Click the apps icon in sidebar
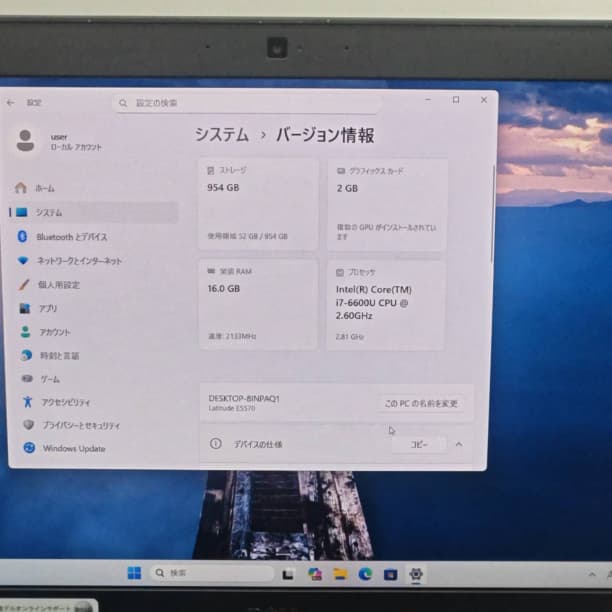This screenshot has height=612, width=612. click(25, 308)
